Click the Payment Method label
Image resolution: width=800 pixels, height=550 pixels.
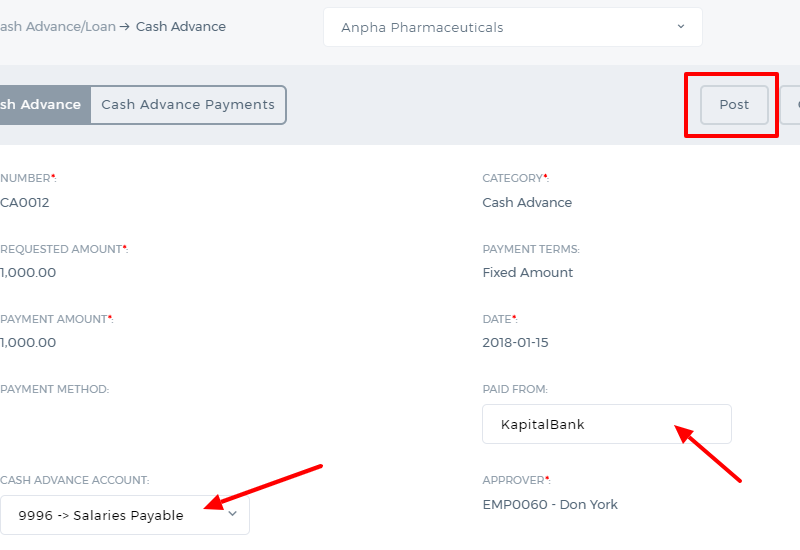pyautogui.click(x=55, y=389)
